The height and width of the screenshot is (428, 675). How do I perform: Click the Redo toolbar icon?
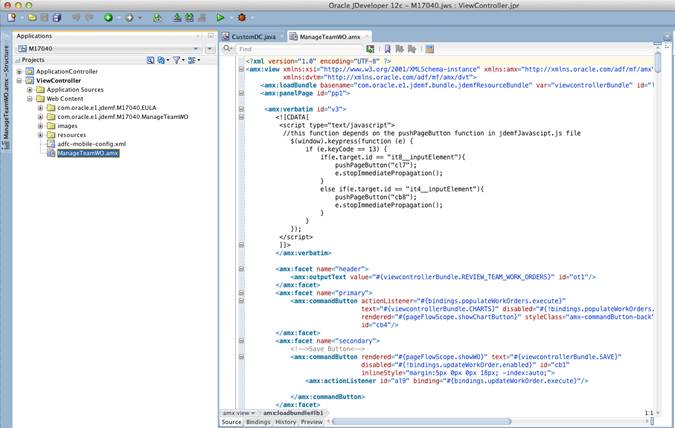[89, 18]
